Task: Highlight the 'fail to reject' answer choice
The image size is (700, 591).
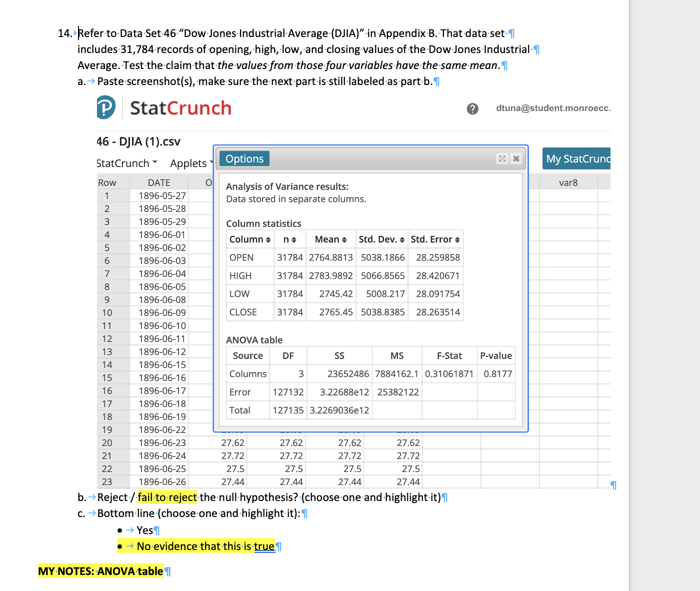Action: tap(166, 497)
